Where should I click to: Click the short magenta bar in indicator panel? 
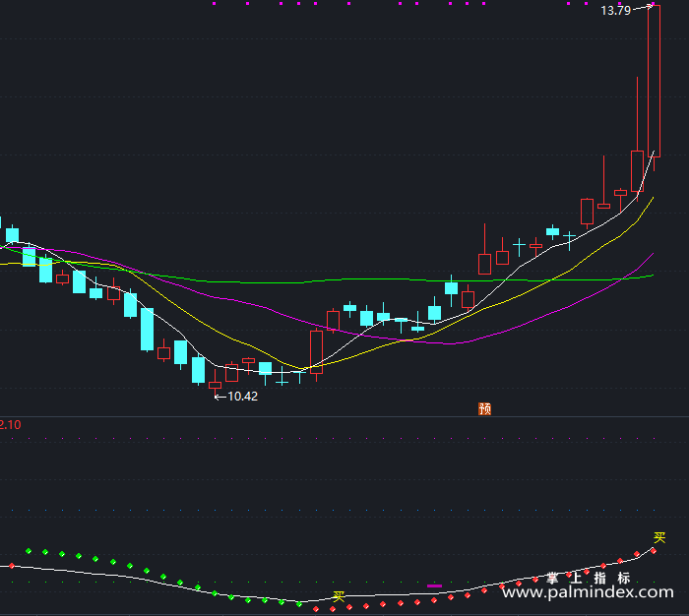point(434,585)
